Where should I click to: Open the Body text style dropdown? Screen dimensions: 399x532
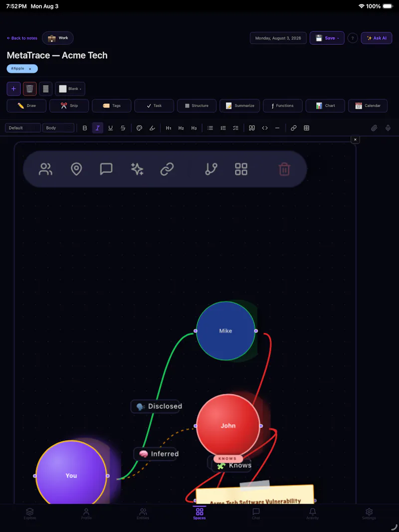[x=58, y=128]
